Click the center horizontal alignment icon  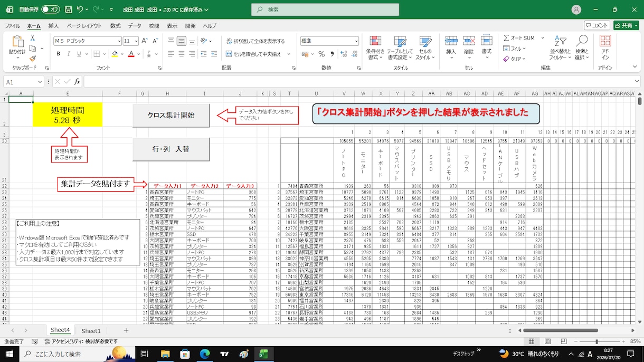[x=181, y=54]
